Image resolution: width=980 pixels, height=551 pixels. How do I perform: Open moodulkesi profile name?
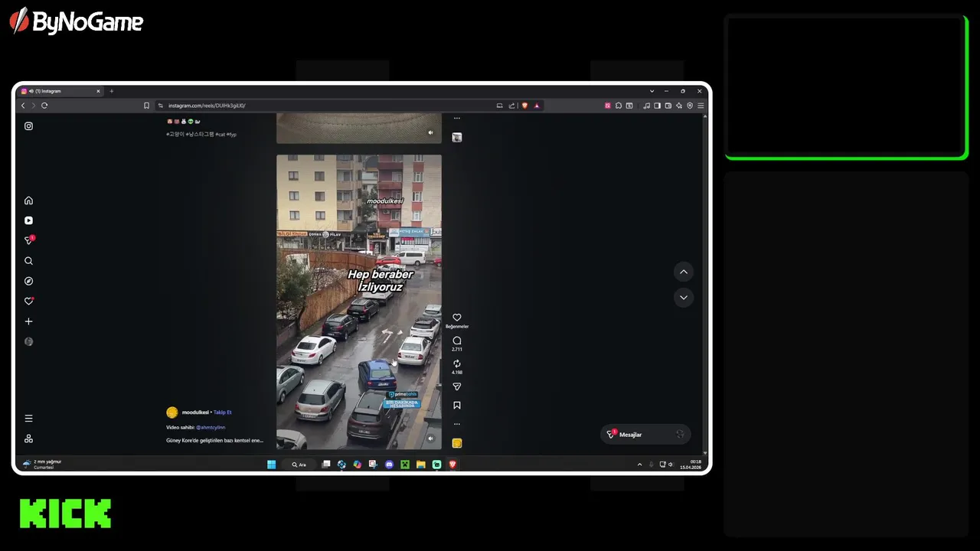(x=195, y=412)
